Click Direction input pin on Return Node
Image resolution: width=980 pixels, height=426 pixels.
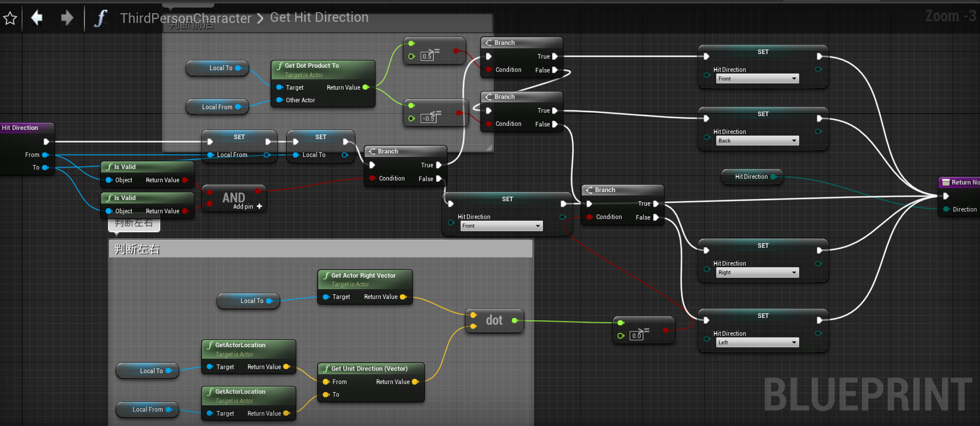tap(946, 209)
